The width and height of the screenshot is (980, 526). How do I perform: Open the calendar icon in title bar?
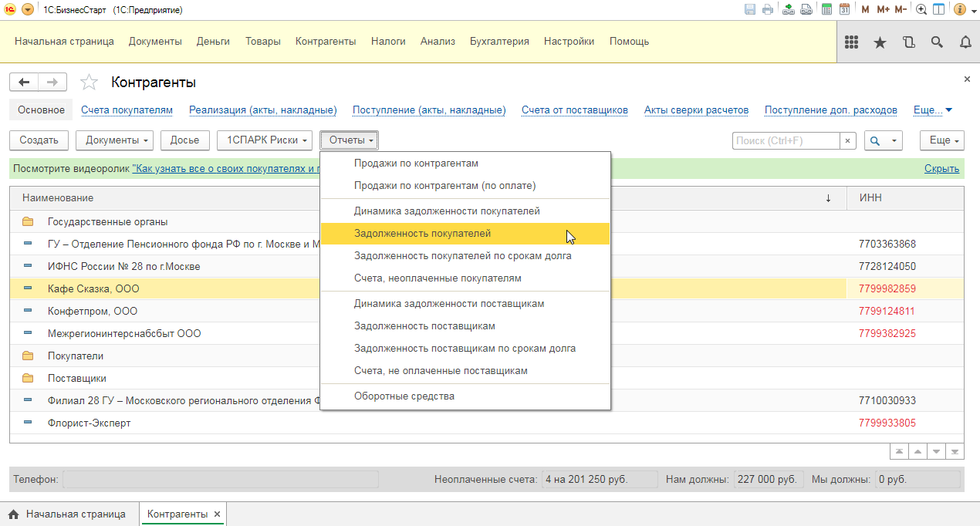point(844,9)
